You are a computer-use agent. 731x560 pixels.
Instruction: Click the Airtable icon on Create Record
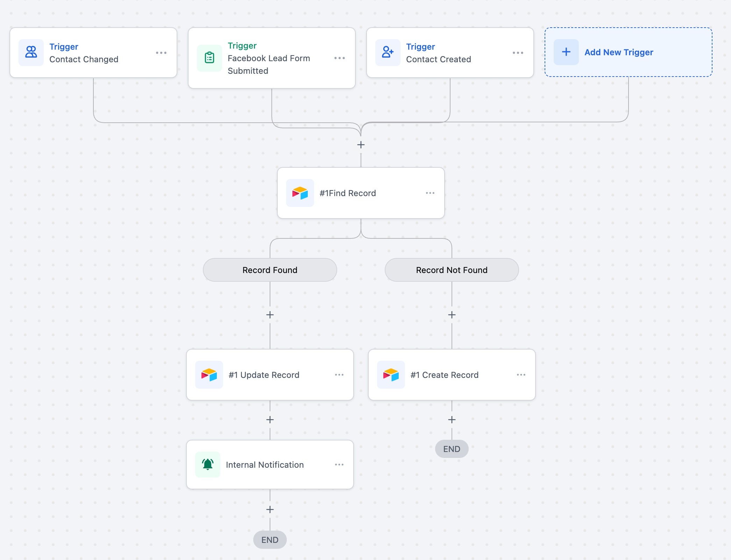(391, 375)
